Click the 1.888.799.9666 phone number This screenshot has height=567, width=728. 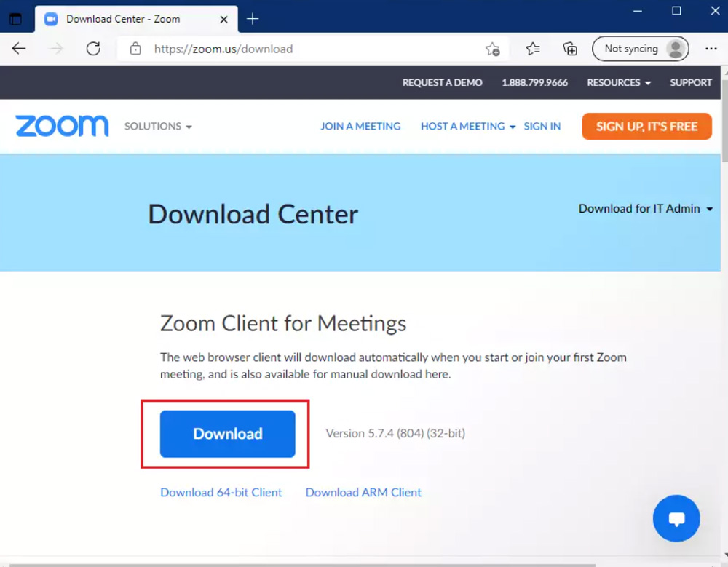coord(534,82)
